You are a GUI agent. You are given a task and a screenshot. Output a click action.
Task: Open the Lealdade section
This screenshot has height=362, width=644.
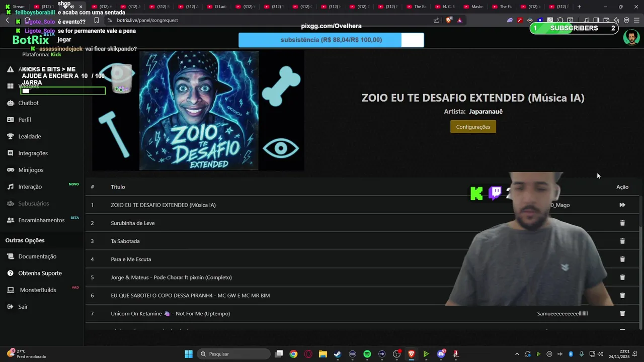point(30,136)
